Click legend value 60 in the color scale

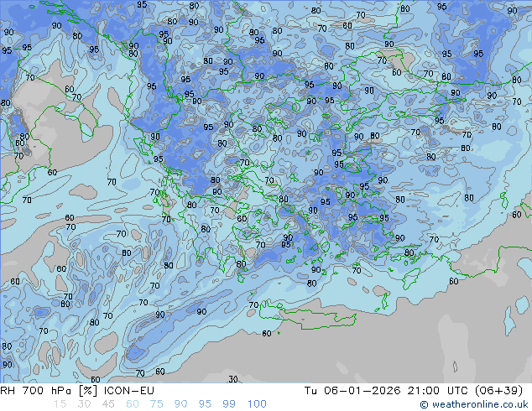[x=133, y=404]
